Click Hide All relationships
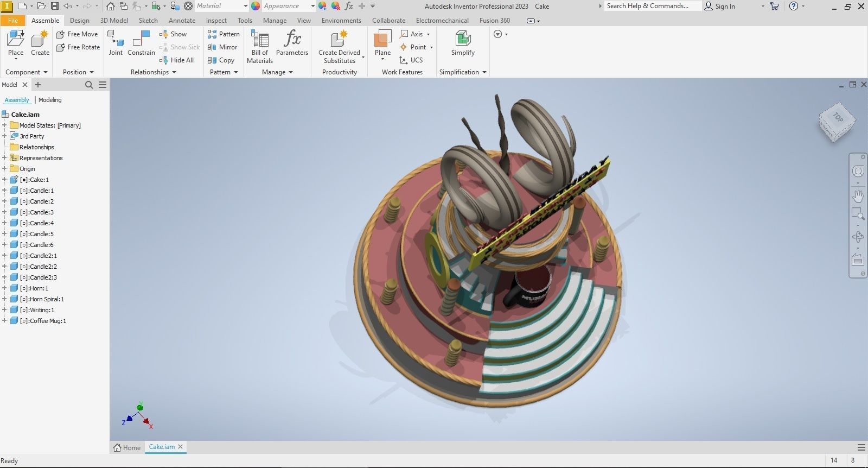 [177, 60]
